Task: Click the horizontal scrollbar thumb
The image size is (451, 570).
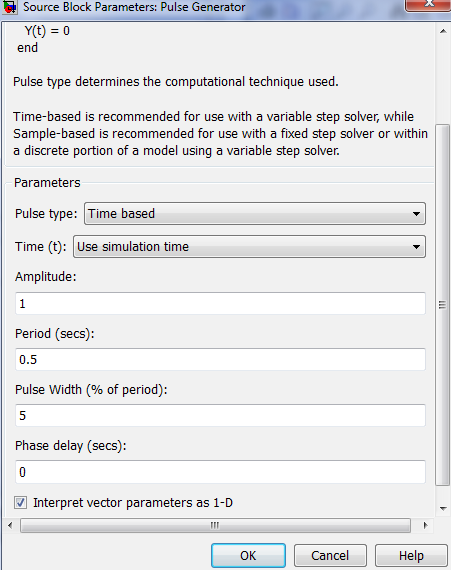Action: (x=215, y=525)
